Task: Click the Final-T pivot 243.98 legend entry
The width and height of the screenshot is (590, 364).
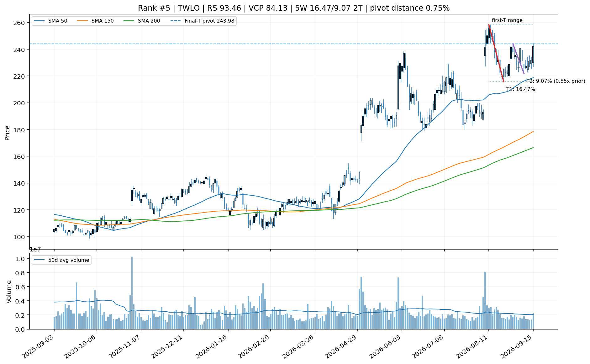Action: (x=203, y=21)
